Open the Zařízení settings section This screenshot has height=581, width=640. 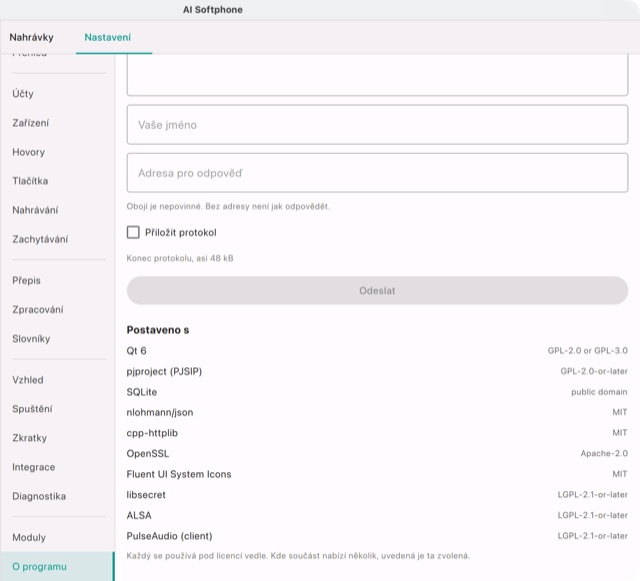coord(57,123)
